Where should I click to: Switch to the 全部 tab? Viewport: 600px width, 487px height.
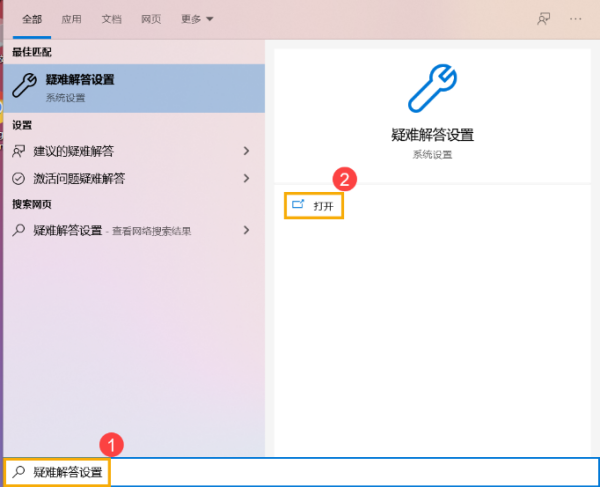coord(32,19)
